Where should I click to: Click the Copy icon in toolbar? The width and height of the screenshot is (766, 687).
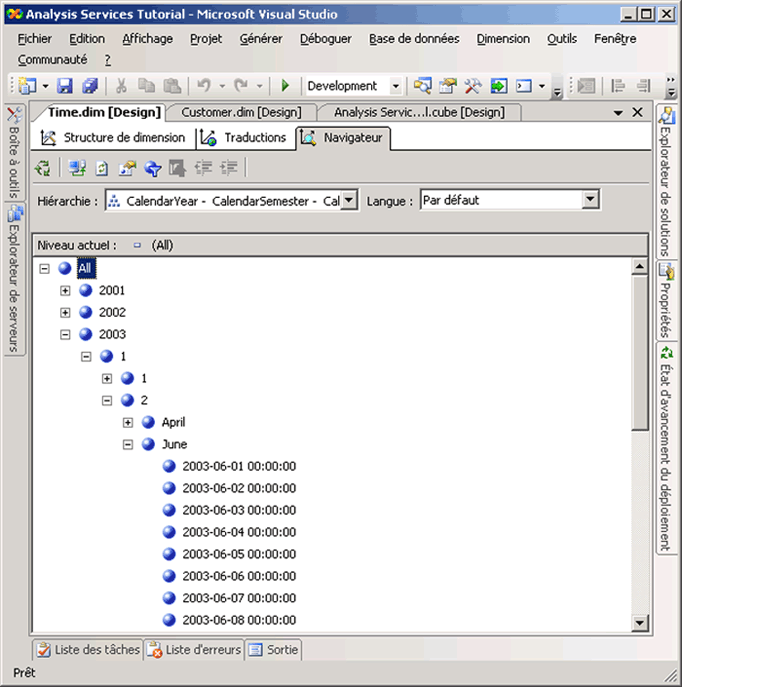[x=146, y=86]
